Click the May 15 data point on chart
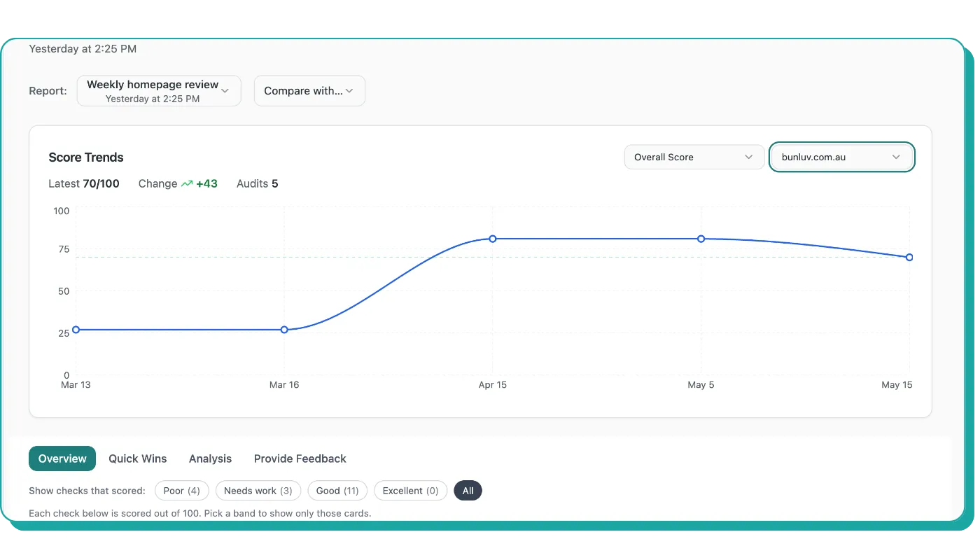The width and height of the screenshot is (980, 560). 909,258
